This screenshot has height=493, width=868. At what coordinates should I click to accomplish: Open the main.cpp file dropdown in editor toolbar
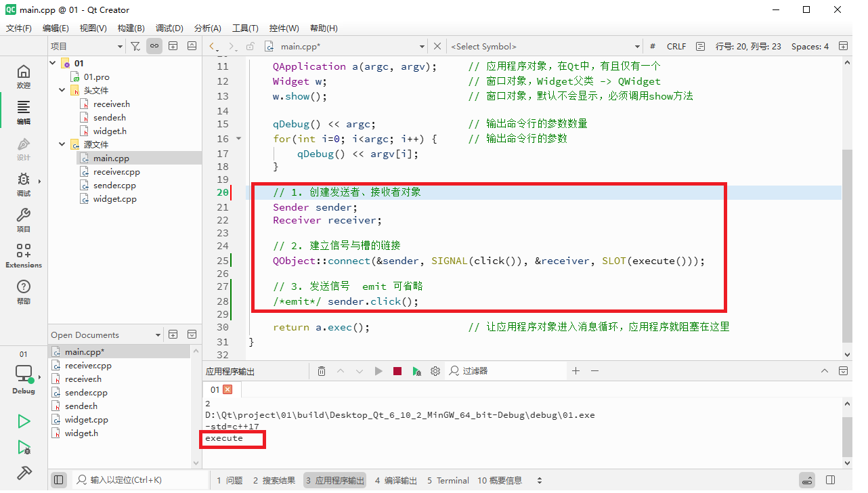(x=345, y=46)
